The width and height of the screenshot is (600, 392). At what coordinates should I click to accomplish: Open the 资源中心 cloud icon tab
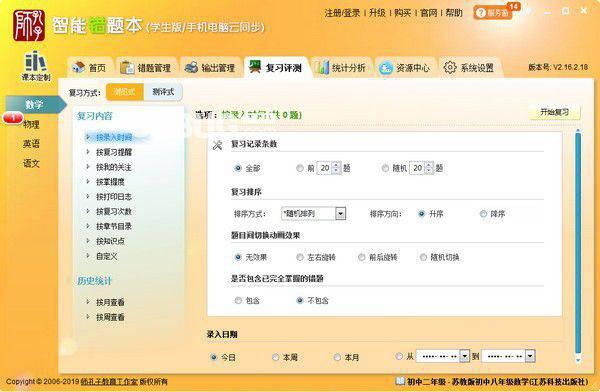point(405,68)
